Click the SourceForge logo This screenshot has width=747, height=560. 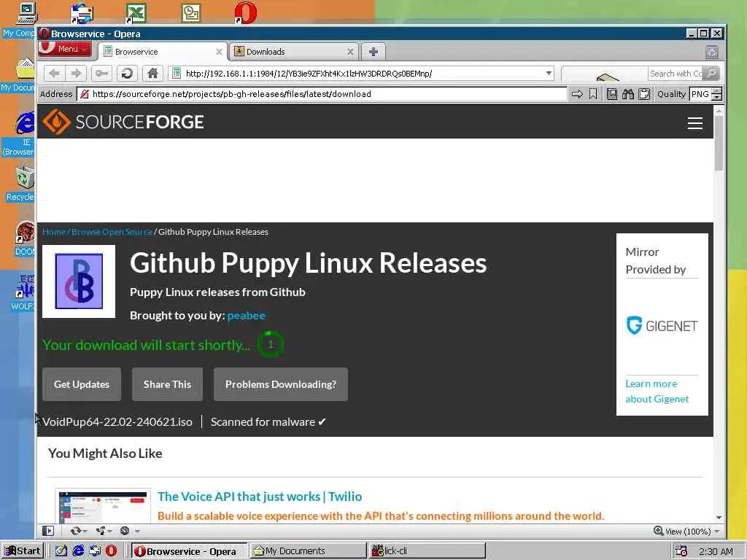point(123,122)
